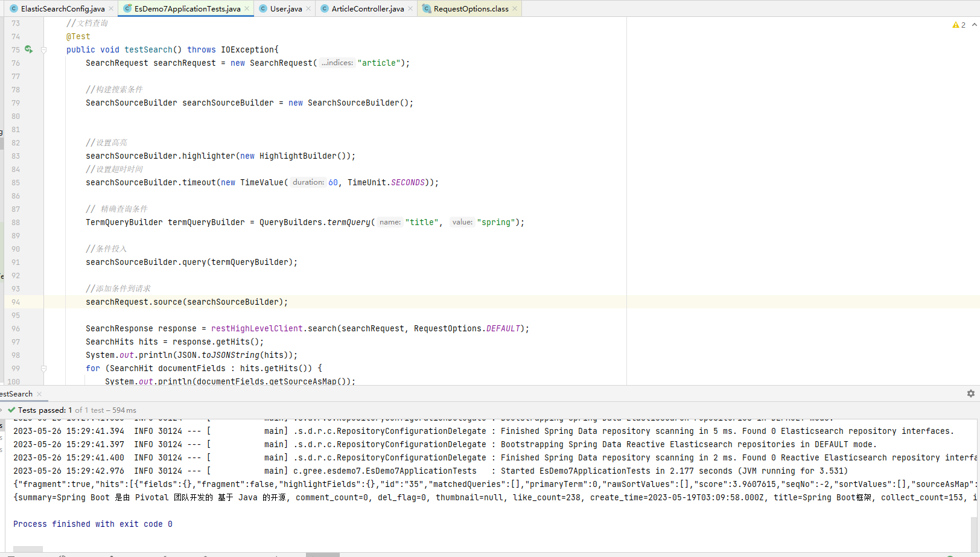Click the EsDemo7ApplicationTests.java test class icon
The width and height of the screenshot is (980, 557).
coord(127,8)
